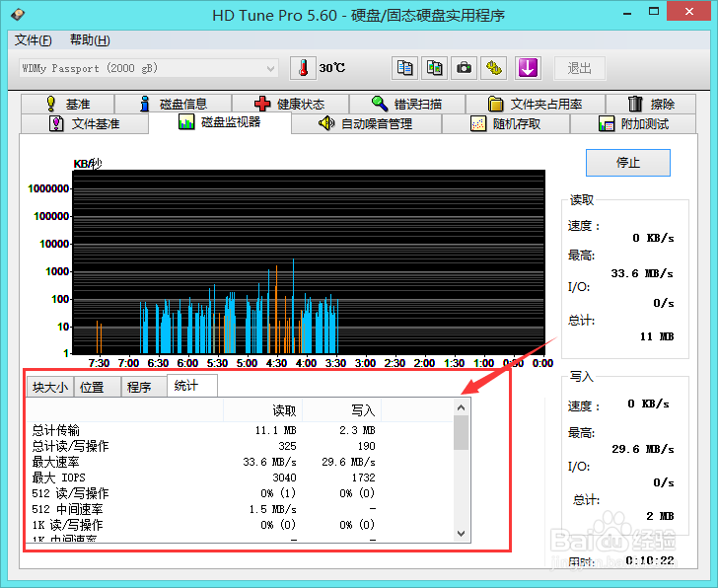The width and height of the screenshot is (718, 588).
Task: Open the 自动噪音管理 tab
Action: [x=366, y=123]
